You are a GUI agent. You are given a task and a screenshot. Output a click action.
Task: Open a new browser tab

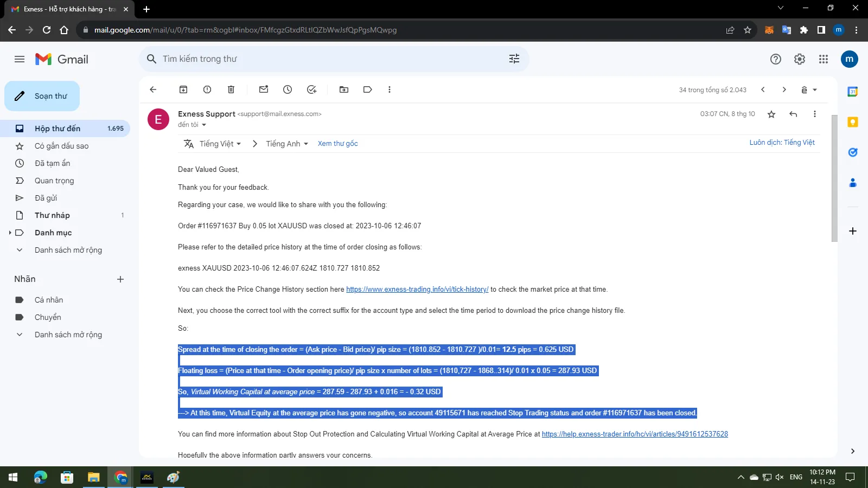point(146,9)
